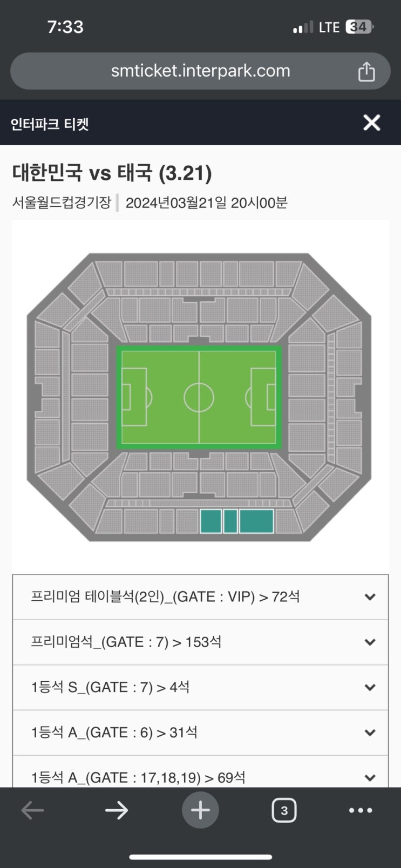Open the tab switcher showing 3 tabs
Image resolution: width=401 pixels, height=868 pixels.
[284, 810]
